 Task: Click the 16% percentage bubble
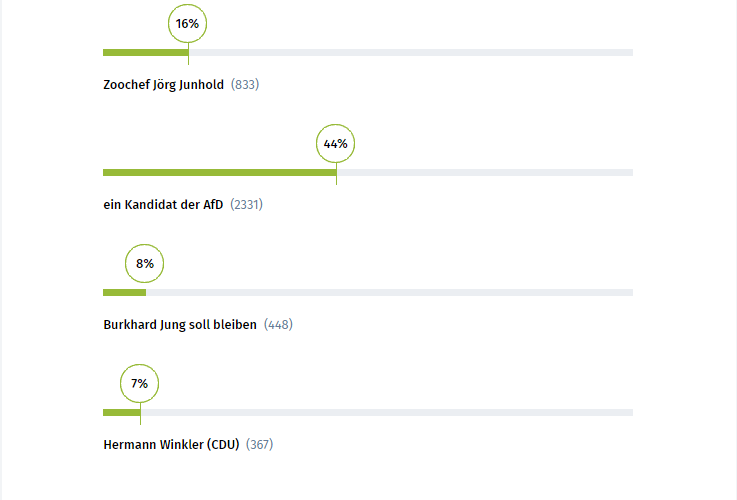coord(187,24)
